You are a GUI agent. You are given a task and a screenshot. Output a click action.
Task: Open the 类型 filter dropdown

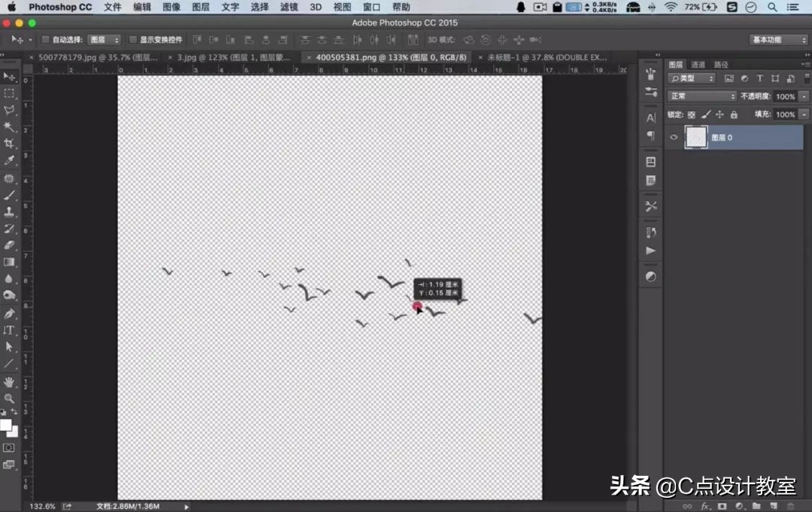(692, 79)
